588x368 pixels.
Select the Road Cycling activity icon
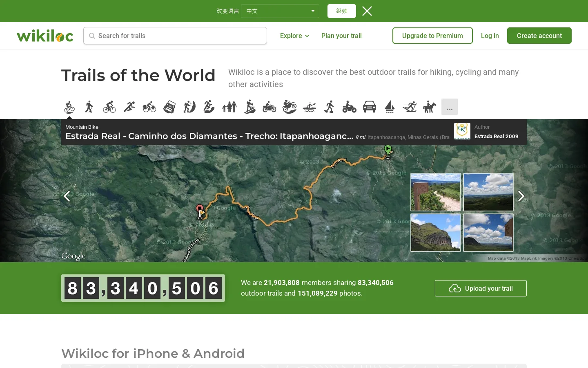click(109, 107)
